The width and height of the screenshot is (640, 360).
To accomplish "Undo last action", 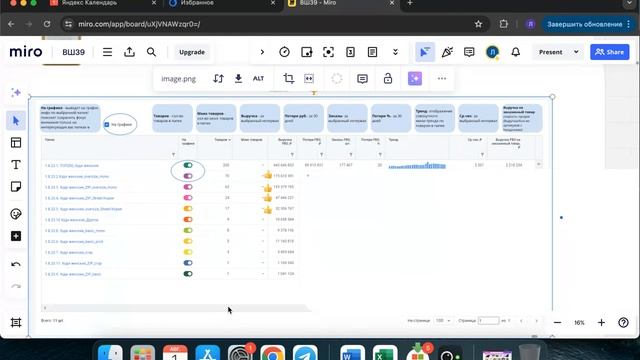I will tap(16, 264).
